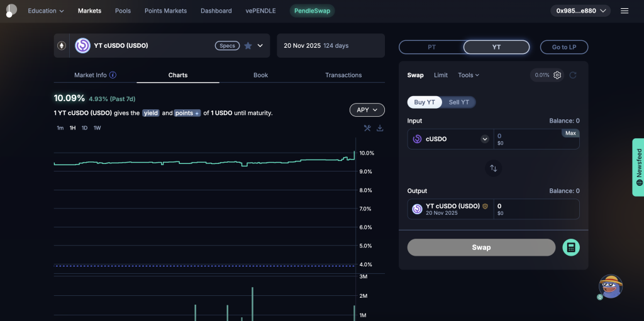Expand the APY chart type dropdown
Viewport: 644px width, 321px height.
[x=367, y=110]
